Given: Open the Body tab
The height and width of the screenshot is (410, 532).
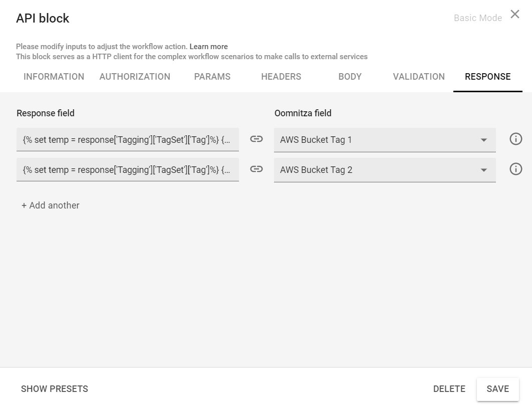Looking at the screenshot, I should click(x=350, y=77).
